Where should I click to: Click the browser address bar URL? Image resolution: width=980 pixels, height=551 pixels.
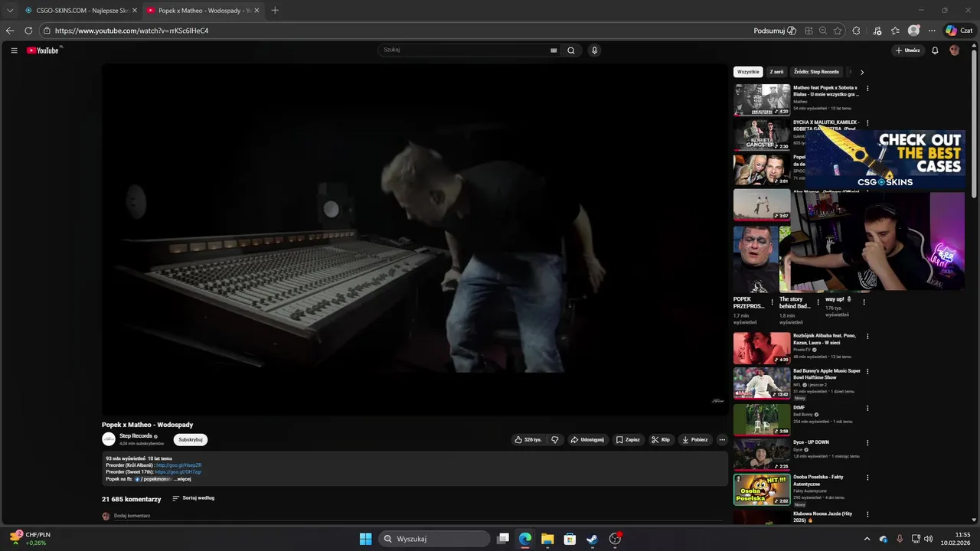(x=132, y=31)
